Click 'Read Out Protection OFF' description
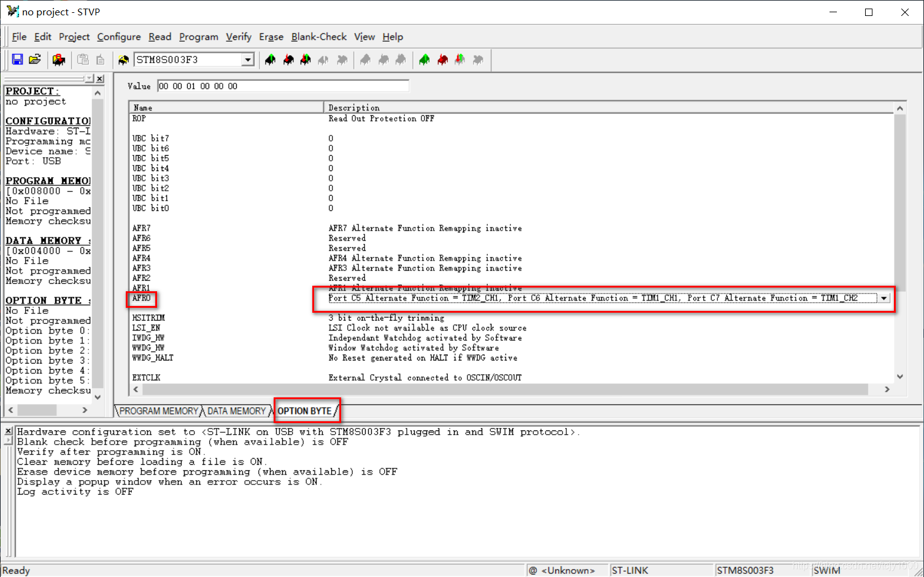 (382, 118)
